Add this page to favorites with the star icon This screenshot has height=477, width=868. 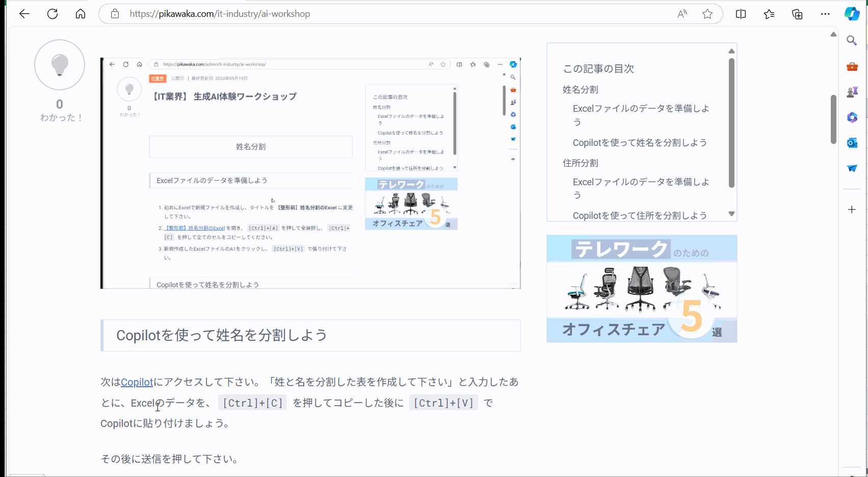tap(707, 14)
